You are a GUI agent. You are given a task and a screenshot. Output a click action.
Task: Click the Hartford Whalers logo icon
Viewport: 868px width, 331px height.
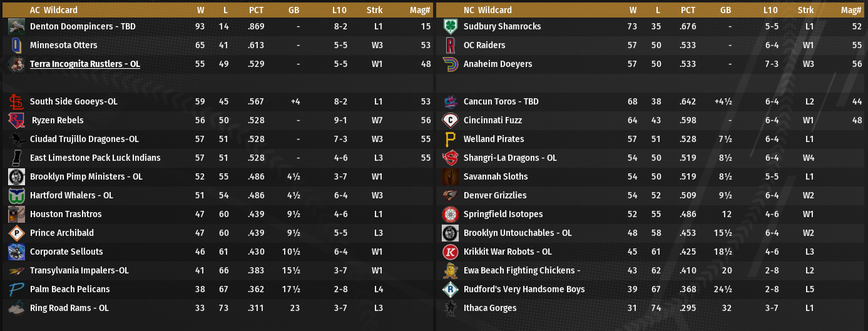(x=17, y=195)
